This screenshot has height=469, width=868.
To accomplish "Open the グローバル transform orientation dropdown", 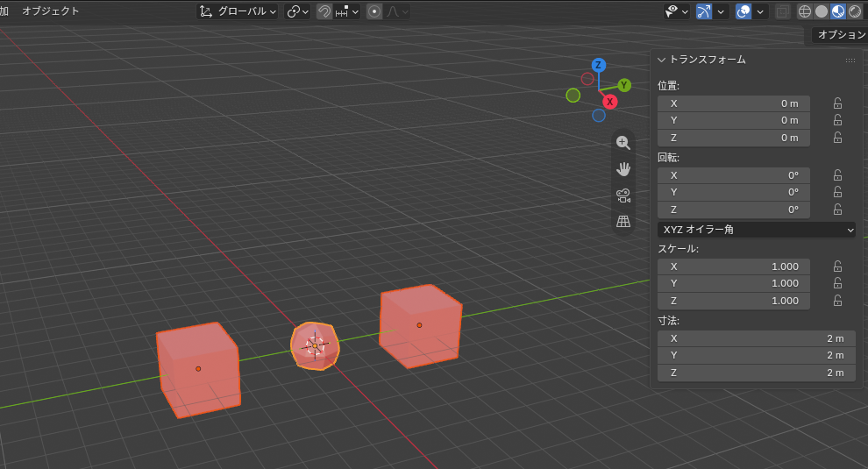I will click(x=238, y=11).
